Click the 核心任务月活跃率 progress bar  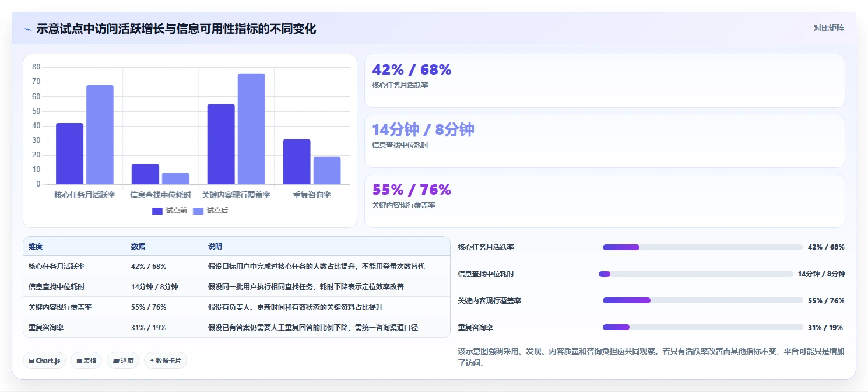click(703, 247)
